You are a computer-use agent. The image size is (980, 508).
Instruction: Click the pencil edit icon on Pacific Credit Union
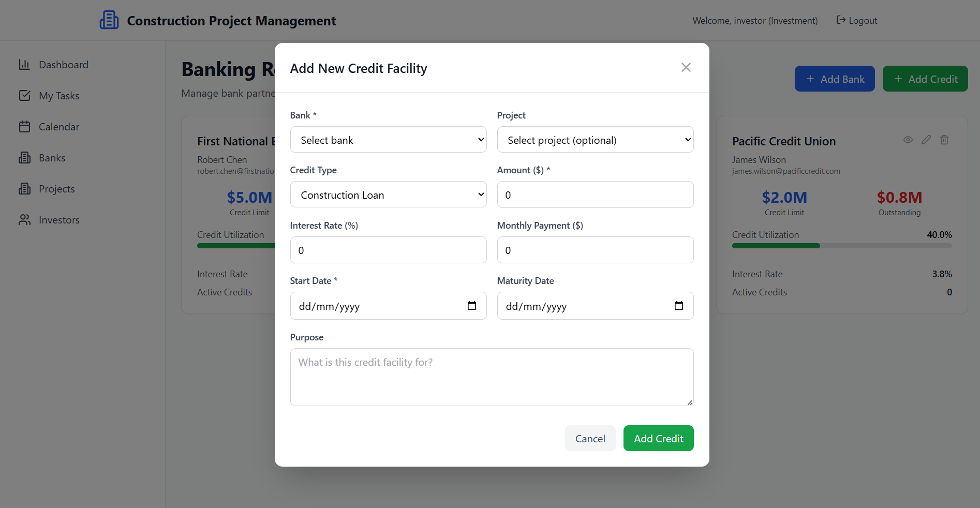click(x=926, y=140)
